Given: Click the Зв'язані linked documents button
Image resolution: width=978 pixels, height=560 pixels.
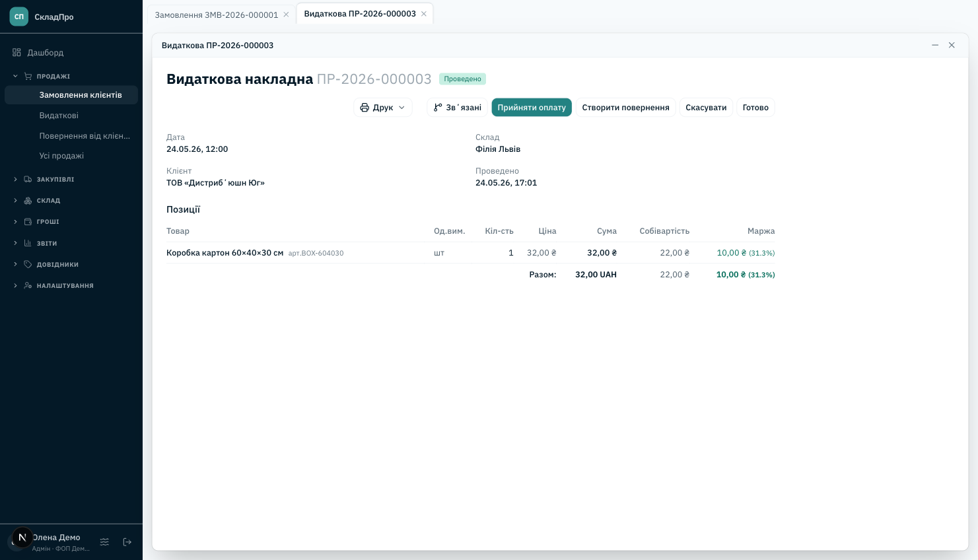Looking at the screenshot, I should coord(457,108).
